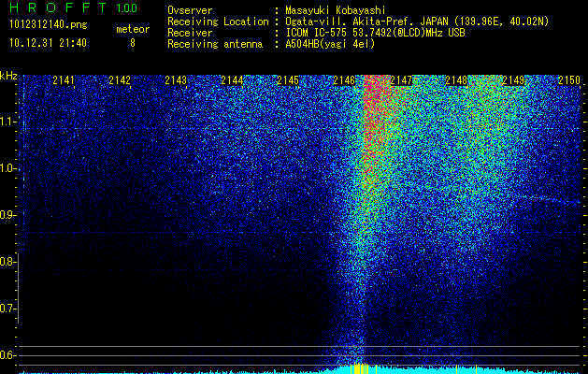
Task: Click the 2146 time marker
Action: pyautogui.click(x=344, y=80)
